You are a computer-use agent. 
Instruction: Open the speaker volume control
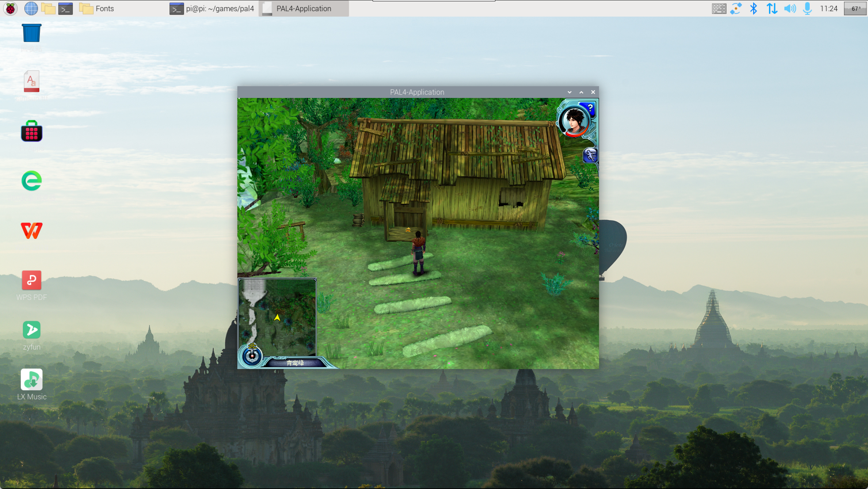pos(790,8)
